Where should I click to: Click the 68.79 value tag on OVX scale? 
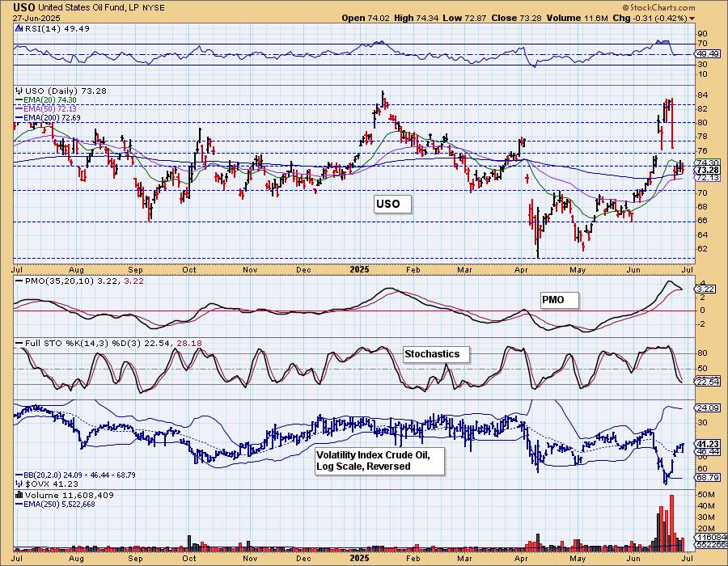[x=709, y=477]
